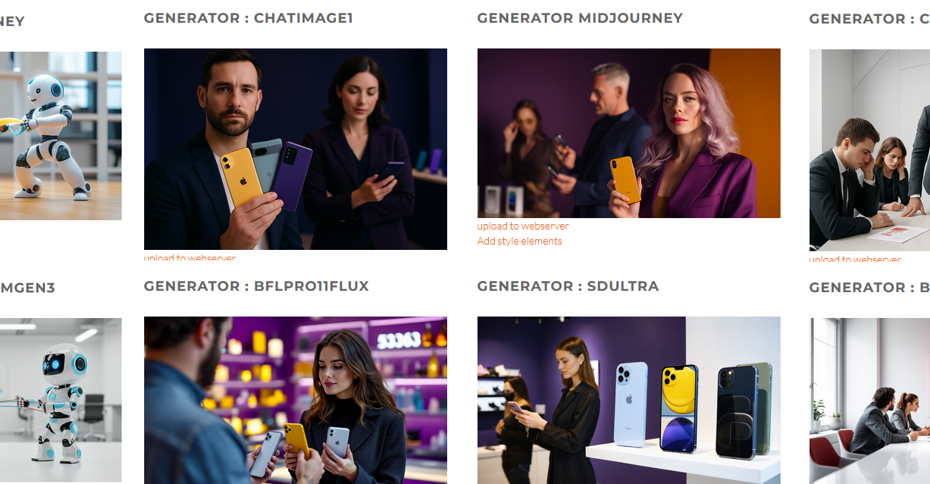This screenshot has width=930, height=484.
Task: Click the 'GENERATOR : BFLPRO11FLUX' heading
Action: (x=256, y=286)
